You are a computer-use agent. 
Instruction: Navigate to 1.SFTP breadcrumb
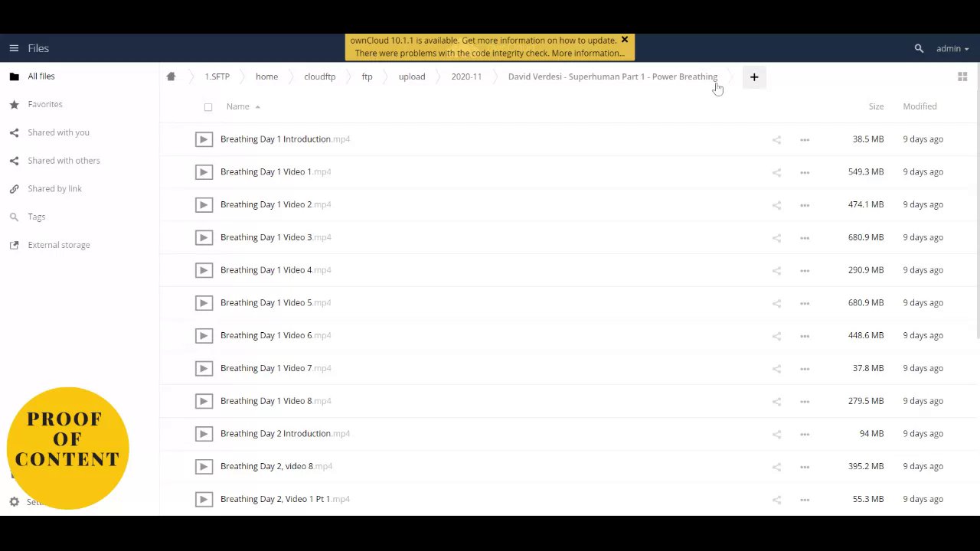[x=217, y=77]
